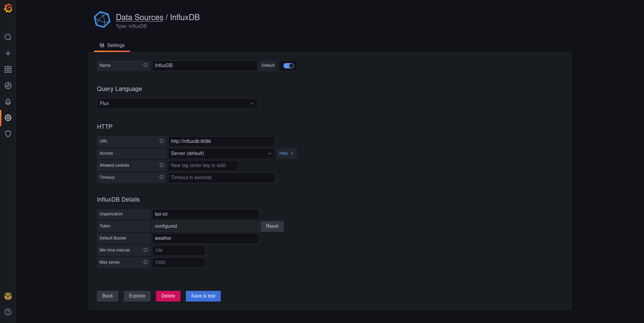This screenshot has width=644, height=323.
Task: Open the Alerting bell icon
Action: (8, 102)
